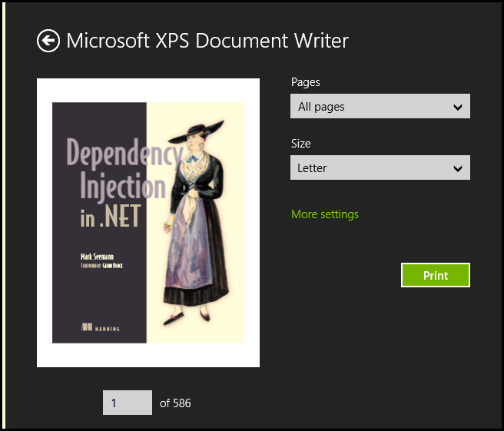Open the More settings link
Viewport: 504px width, 431px height.
click(x=325, y=214)
